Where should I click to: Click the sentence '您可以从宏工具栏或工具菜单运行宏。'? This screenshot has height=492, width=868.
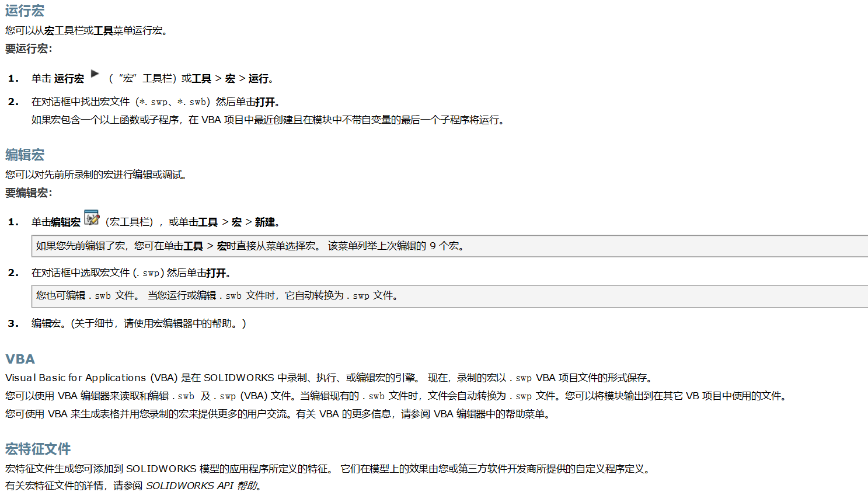(x=87, y=30)
